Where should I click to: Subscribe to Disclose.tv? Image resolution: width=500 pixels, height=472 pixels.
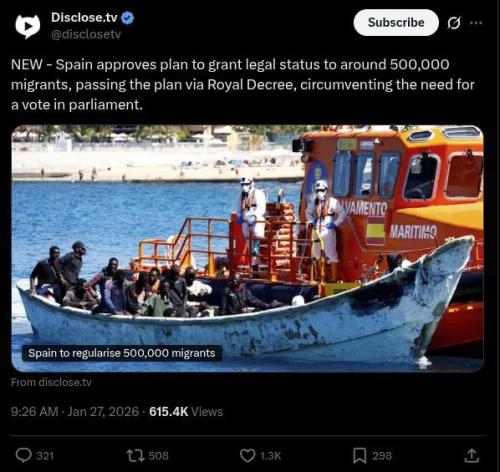[396, 23]
